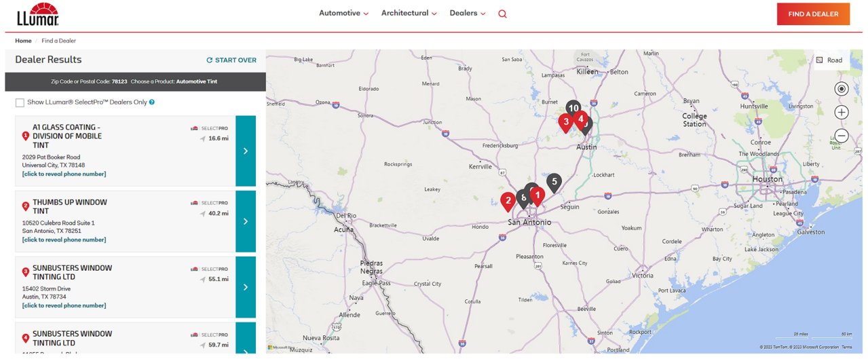Click Houston label on map
868x359 pixels.
coord(767,179)
